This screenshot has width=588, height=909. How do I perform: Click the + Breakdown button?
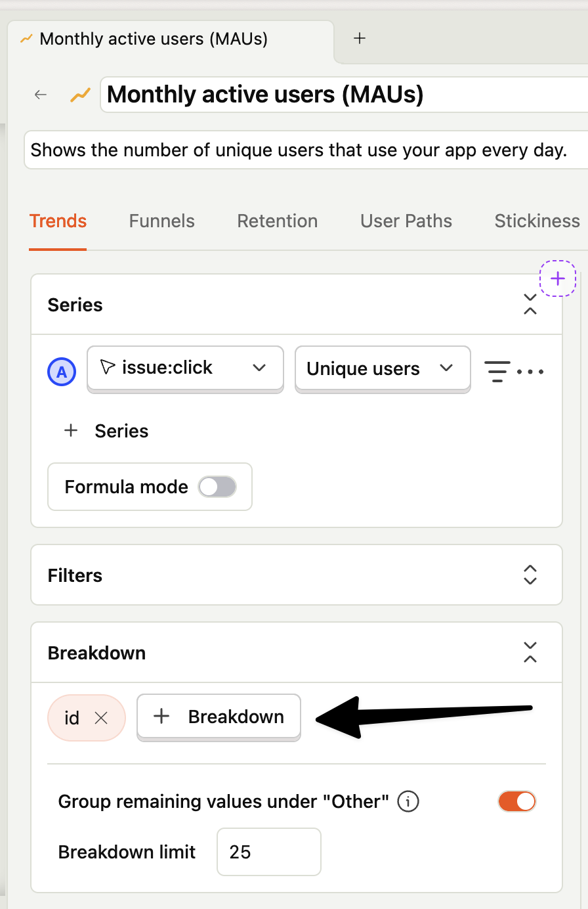(x=219, y=717)
